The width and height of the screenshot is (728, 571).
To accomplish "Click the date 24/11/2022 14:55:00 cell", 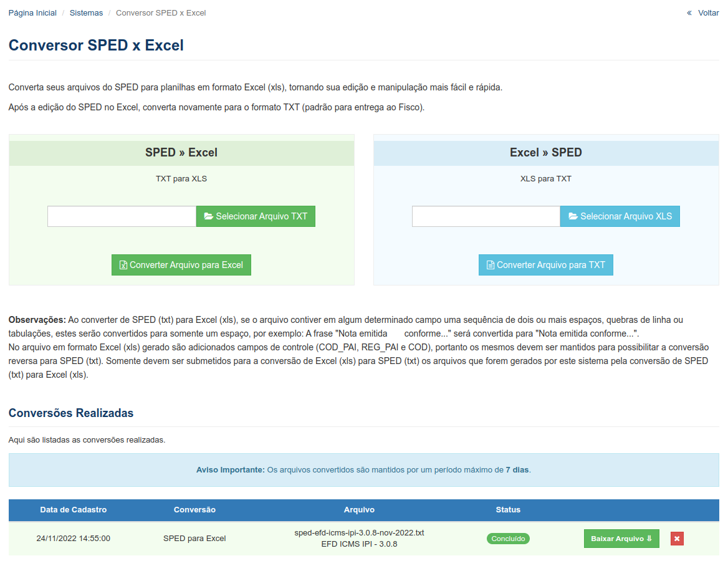I will pyautogui.click(x=74, y=539).
